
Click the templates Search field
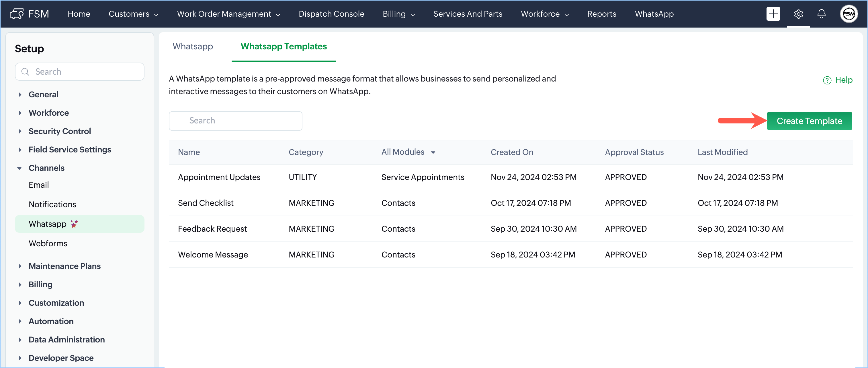236,121
